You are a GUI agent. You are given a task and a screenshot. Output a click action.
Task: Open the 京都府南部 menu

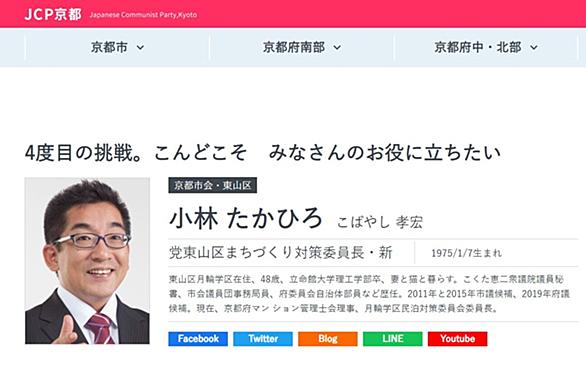point(301,47)
